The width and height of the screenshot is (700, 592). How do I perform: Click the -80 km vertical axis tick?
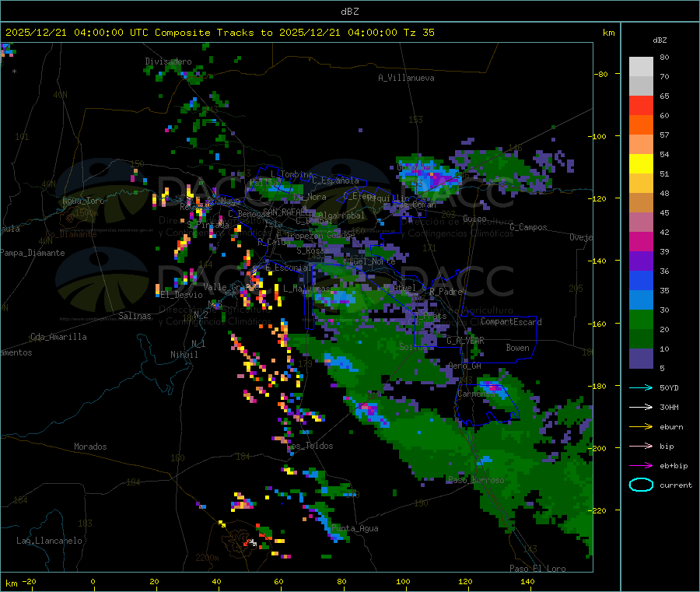coord(600,74)
